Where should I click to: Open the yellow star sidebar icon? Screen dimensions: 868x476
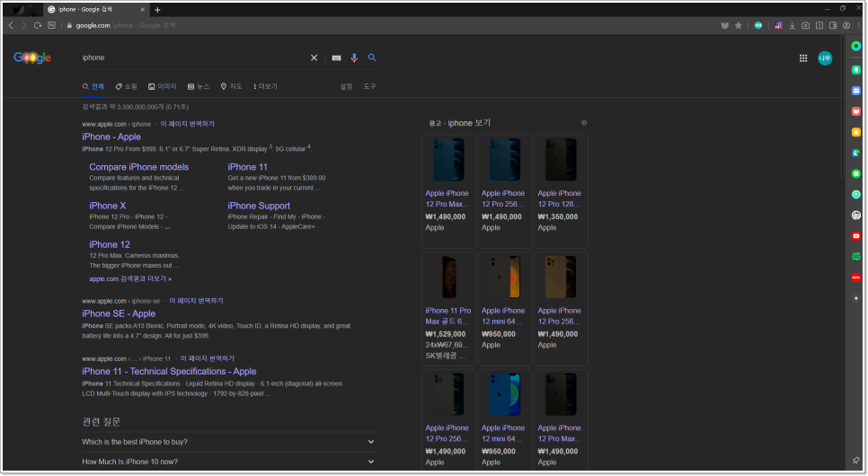855,132
